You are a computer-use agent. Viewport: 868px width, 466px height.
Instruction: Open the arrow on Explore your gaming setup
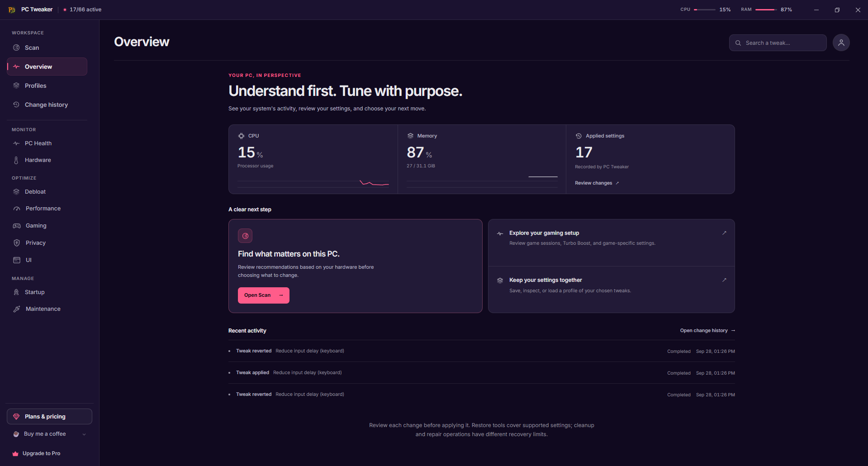pyautogui.click(x=724, y=233)
